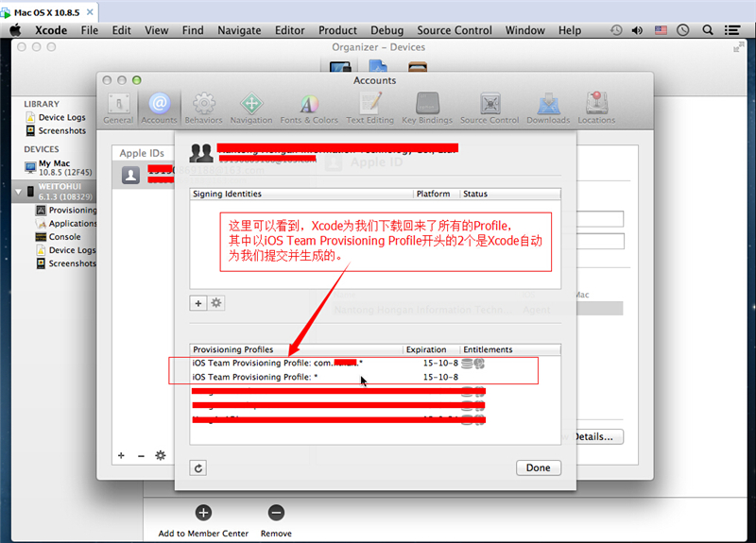Add a new Apple ID account
The width and height of the screenshot is (756, 543).
coord(121,455)
